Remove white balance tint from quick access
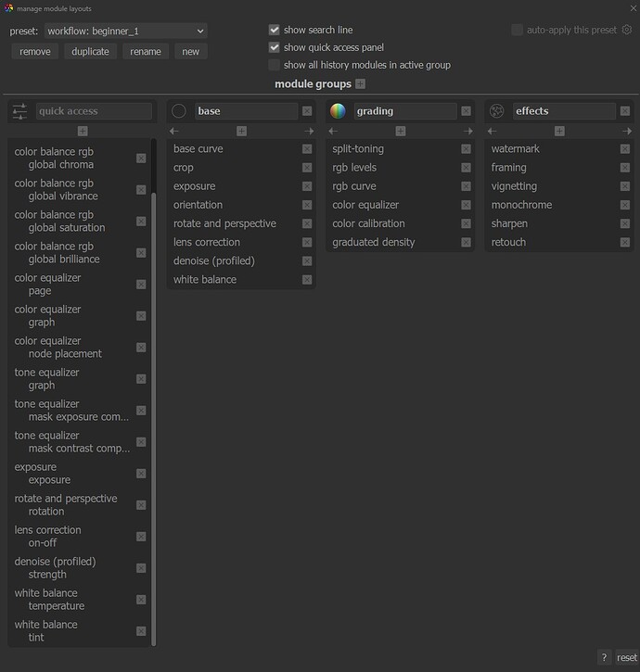Screen dimensions: 640x672 point(141,631)
